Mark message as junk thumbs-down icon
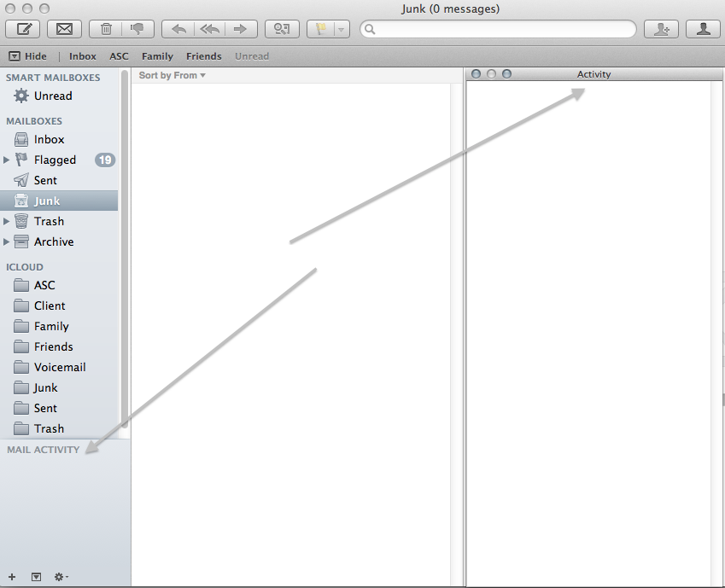The height and width of the screenshot is (588, 725). coord(137,29)
